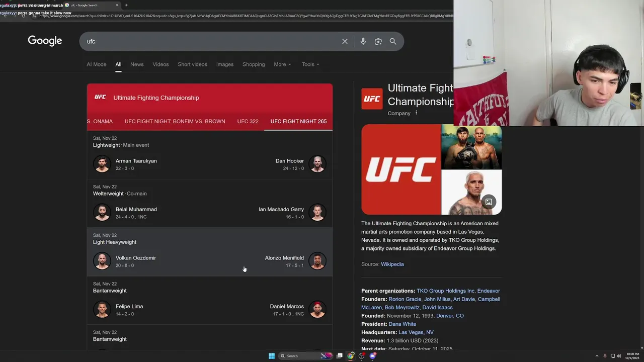This screenshot has width=644, height=362.
Task: Show hidden system tray icons
Action: click(597, 356)
